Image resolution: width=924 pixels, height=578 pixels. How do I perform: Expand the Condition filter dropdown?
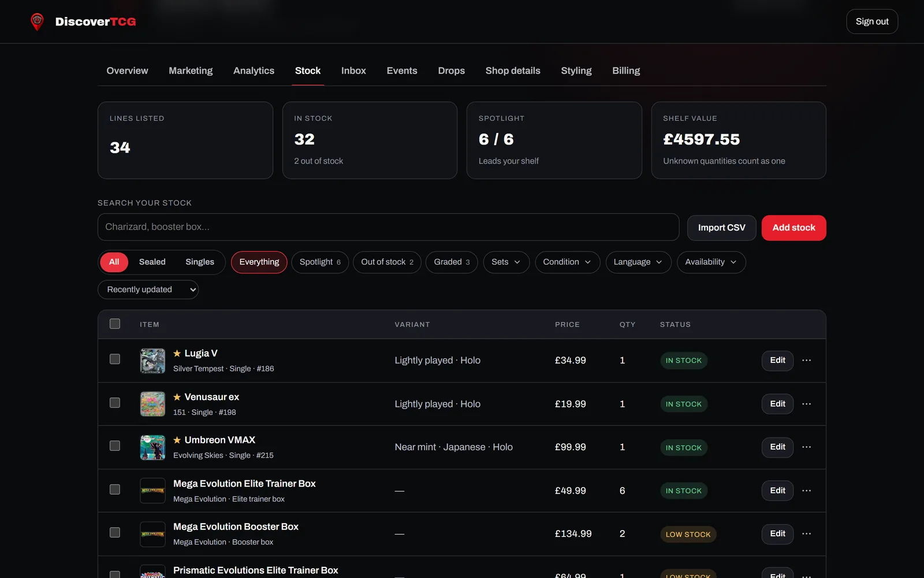click(567, 262)
